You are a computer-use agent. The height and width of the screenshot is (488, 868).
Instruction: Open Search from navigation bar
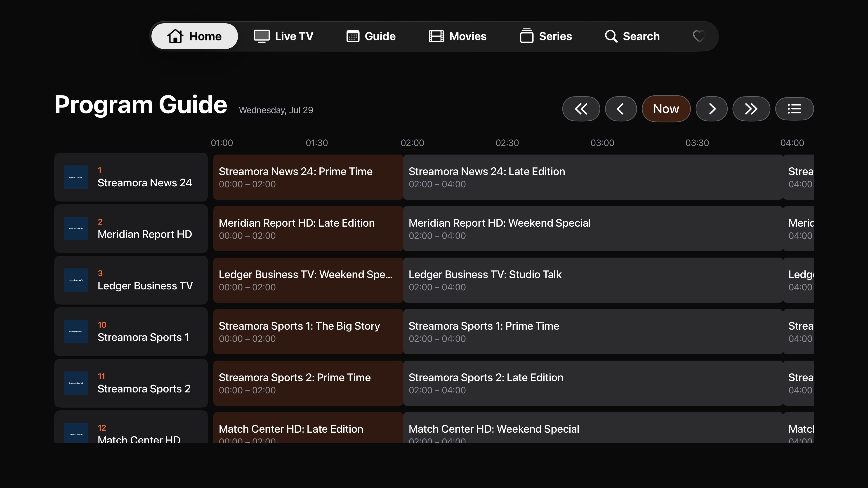coord(632,36)
